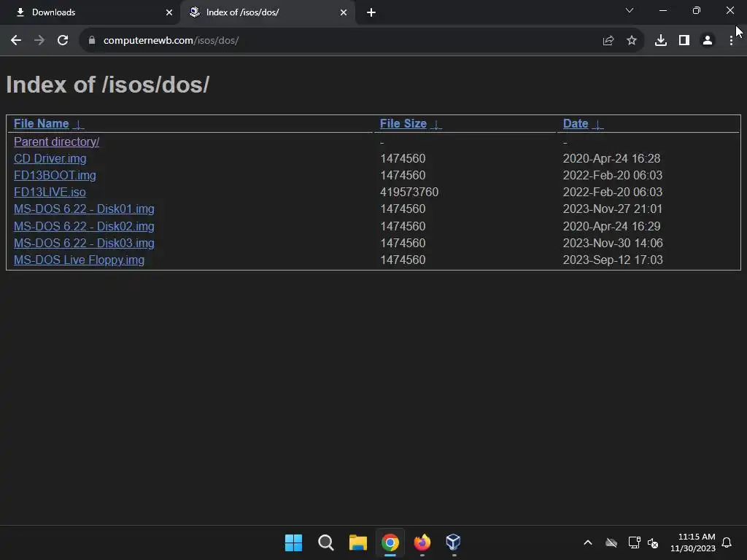This screenshot has height=560, width=747.
Task: Open a new browser tab
Action: (371, 12)
